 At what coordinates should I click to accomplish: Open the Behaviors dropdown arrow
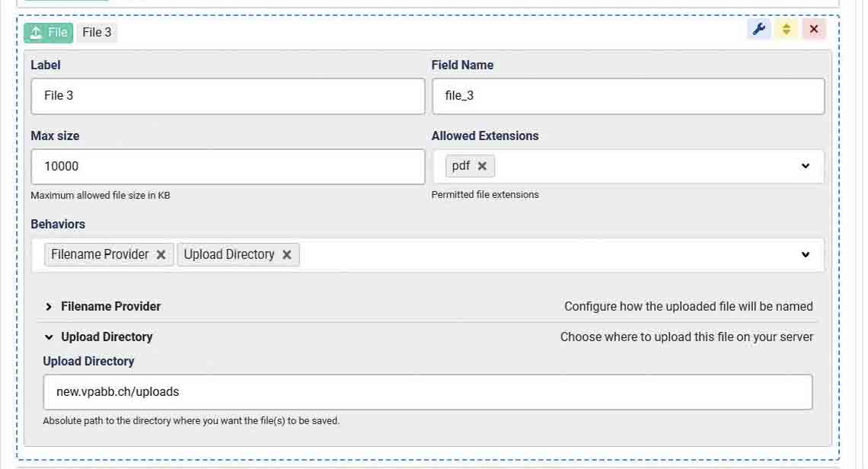pyautogui.click(x=806, y=255)
